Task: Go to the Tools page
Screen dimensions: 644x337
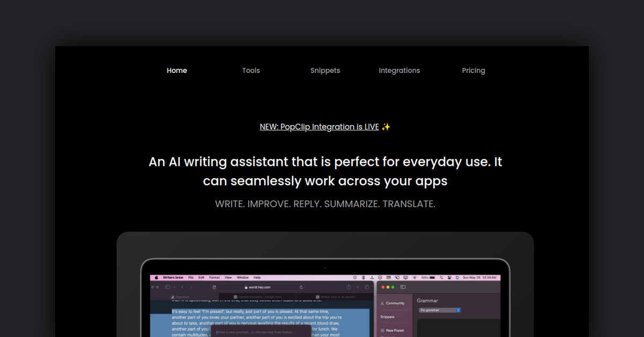Action: 251,70
